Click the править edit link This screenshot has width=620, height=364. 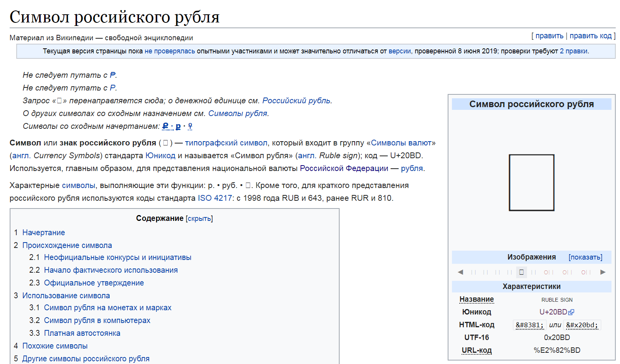click(x=550, y=36)
